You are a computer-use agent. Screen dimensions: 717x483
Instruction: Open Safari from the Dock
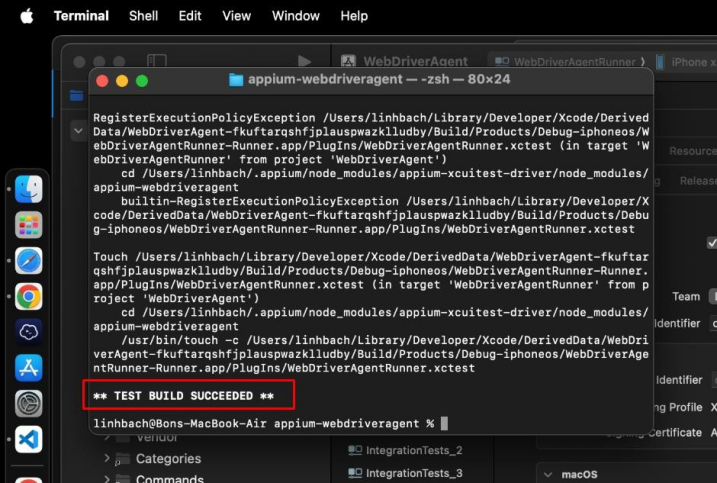tap(28, 261)
